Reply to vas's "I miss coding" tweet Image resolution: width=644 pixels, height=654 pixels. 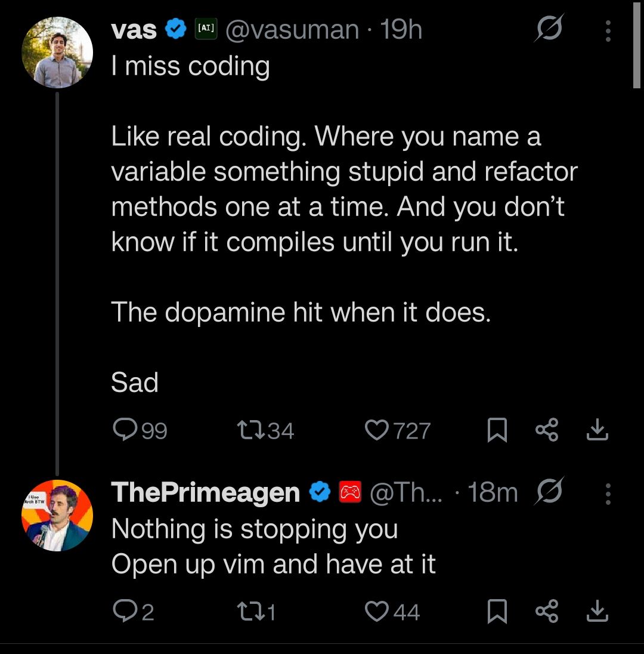[125, 430]
